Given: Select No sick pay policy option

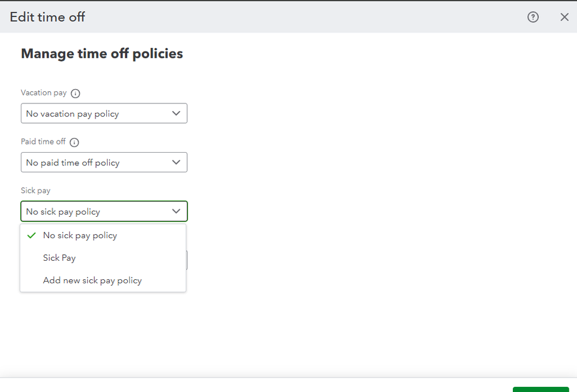Looking at the screenshot, I should click(80, 235).
